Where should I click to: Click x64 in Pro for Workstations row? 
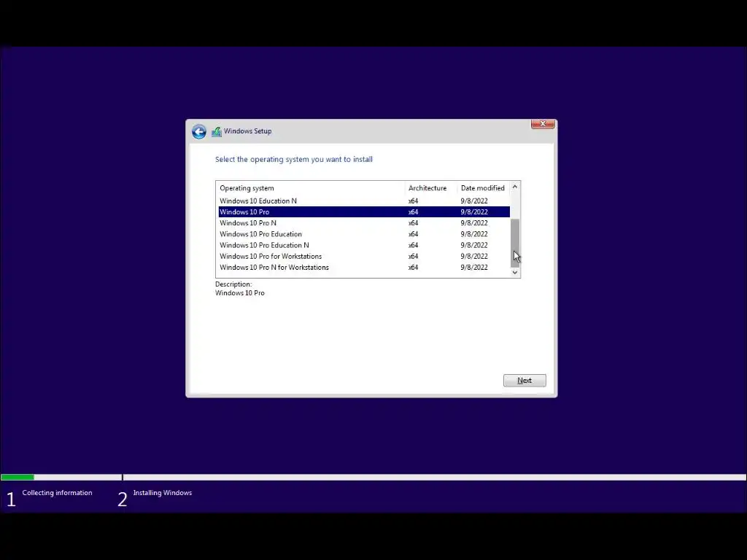coord(413,256)
